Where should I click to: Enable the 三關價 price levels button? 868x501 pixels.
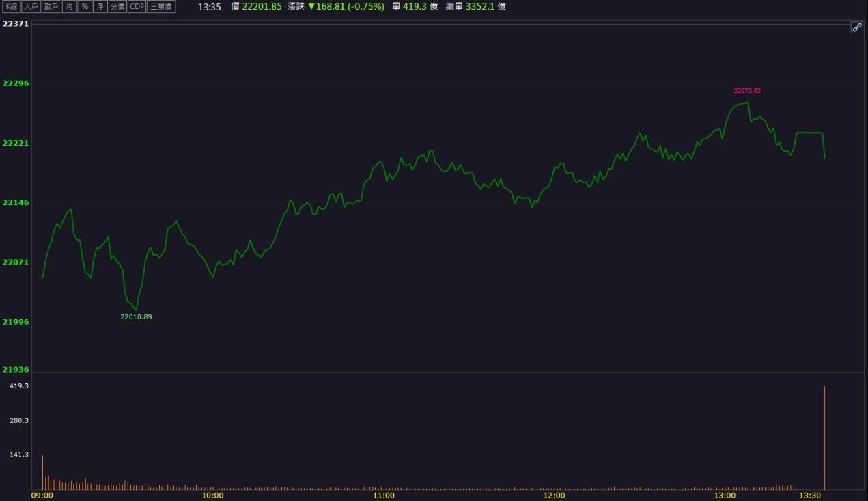[161, 6]
